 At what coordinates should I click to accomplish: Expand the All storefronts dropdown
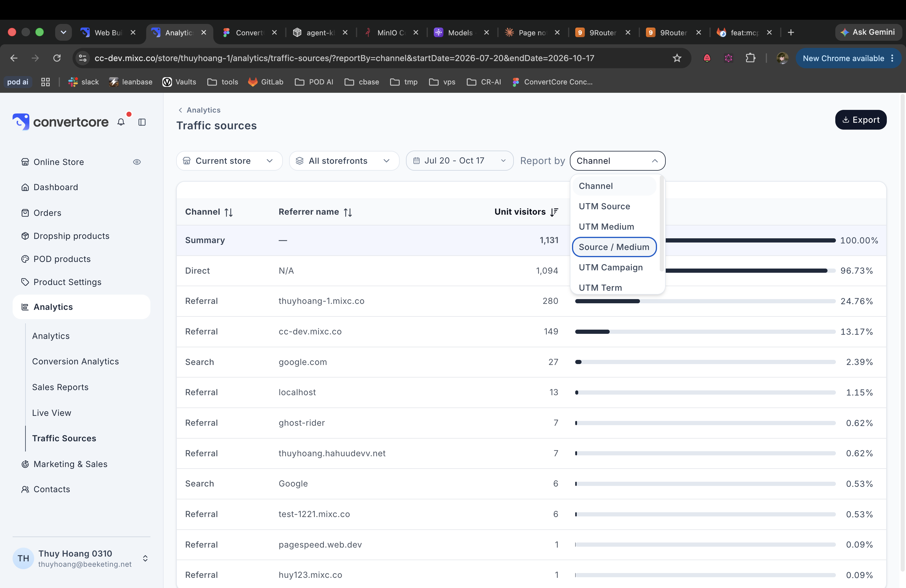344,161
